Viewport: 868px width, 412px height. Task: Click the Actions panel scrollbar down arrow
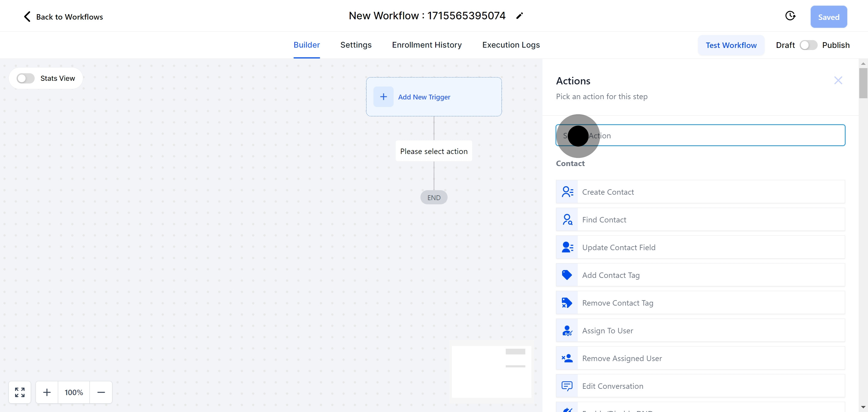863,407
